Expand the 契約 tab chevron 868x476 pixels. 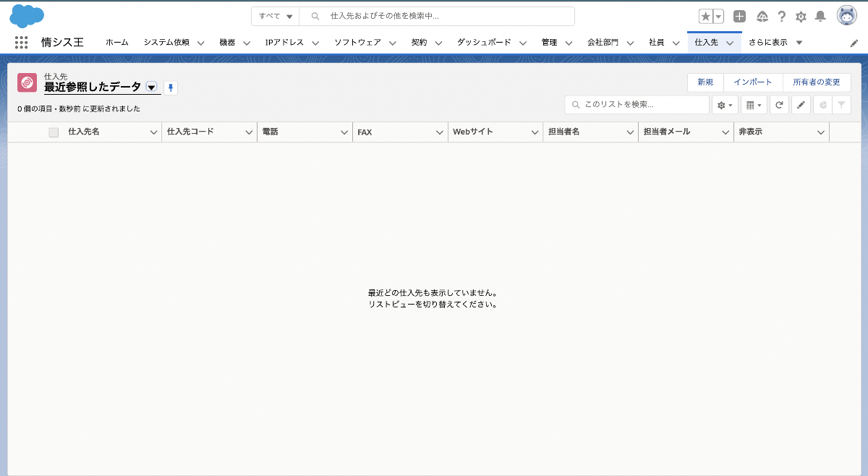coord(438,43)
